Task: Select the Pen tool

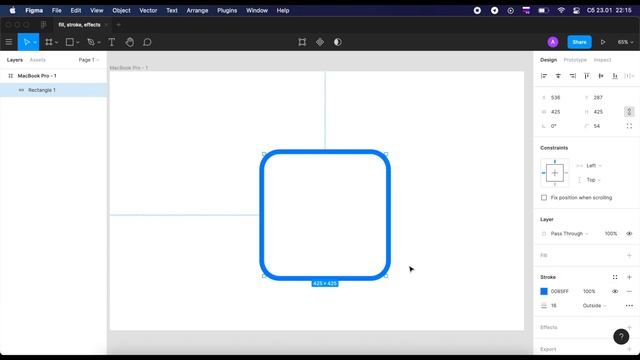Action: [91, 42]
